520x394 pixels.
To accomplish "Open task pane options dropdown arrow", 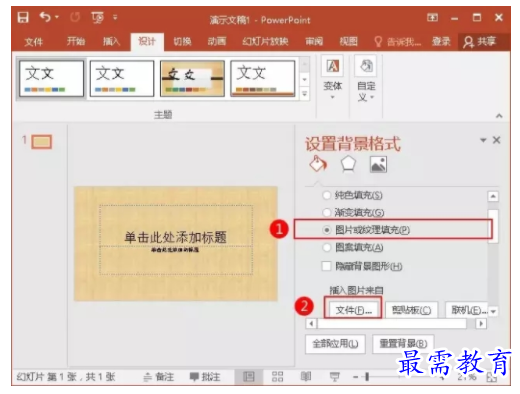I will 483,140.
